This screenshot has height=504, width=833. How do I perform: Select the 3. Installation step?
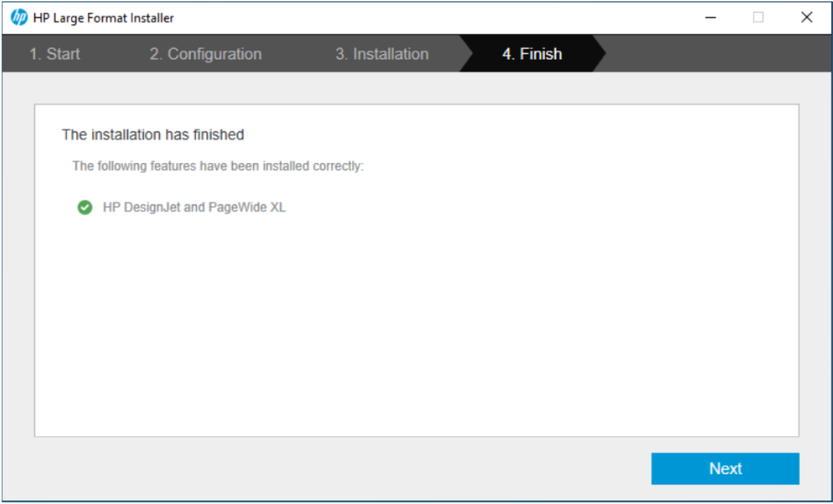click(x=382, y=53)
